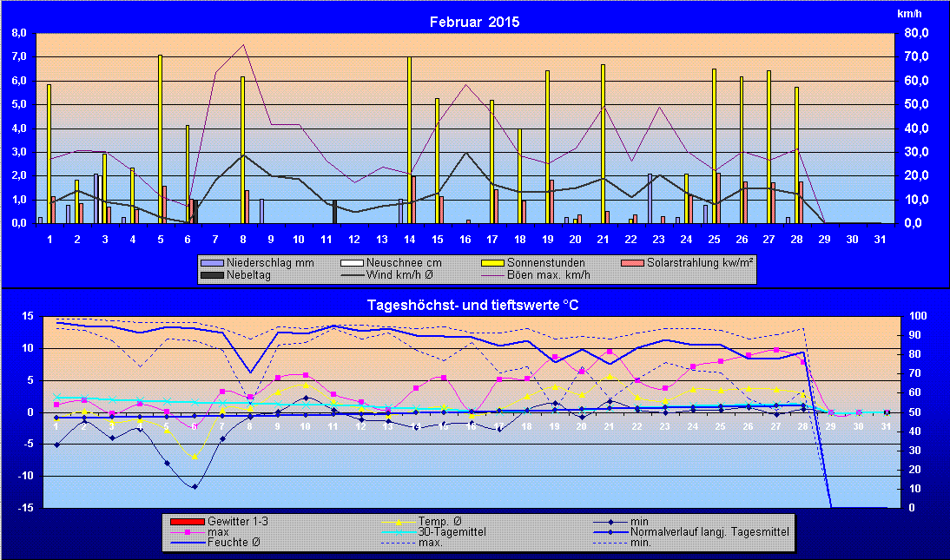
Task: Click the yellow sunshine bar for day 14
Action: pos(409,139)
